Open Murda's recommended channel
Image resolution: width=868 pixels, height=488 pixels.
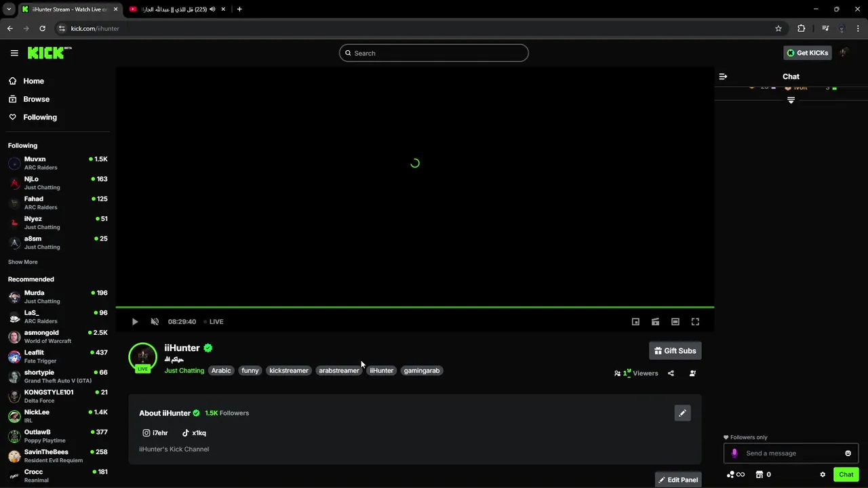pos(58,297)
